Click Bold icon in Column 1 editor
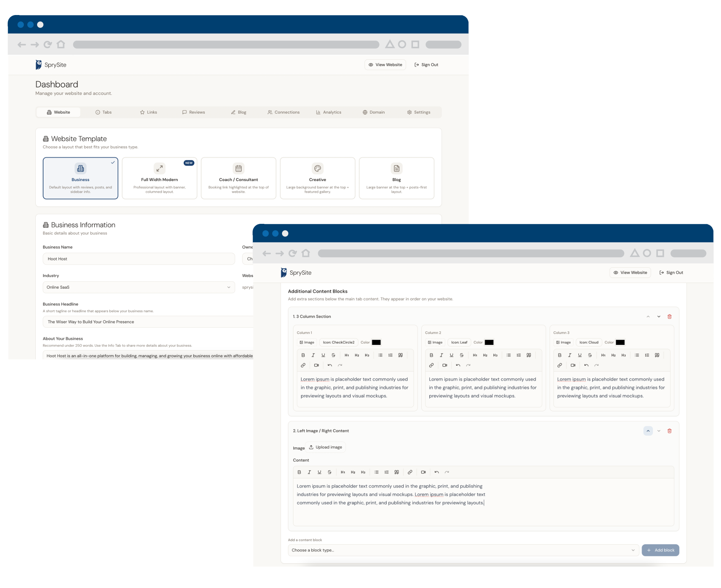 coord(303,355)
